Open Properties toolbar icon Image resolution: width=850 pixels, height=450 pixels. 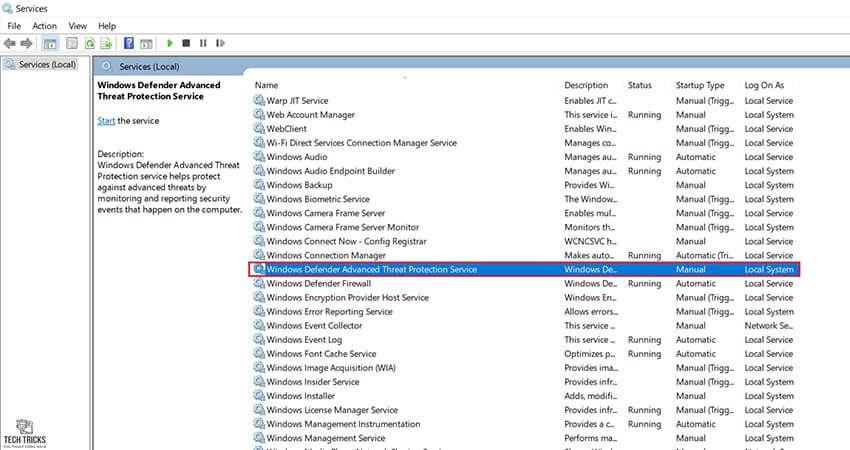(72, 43)
